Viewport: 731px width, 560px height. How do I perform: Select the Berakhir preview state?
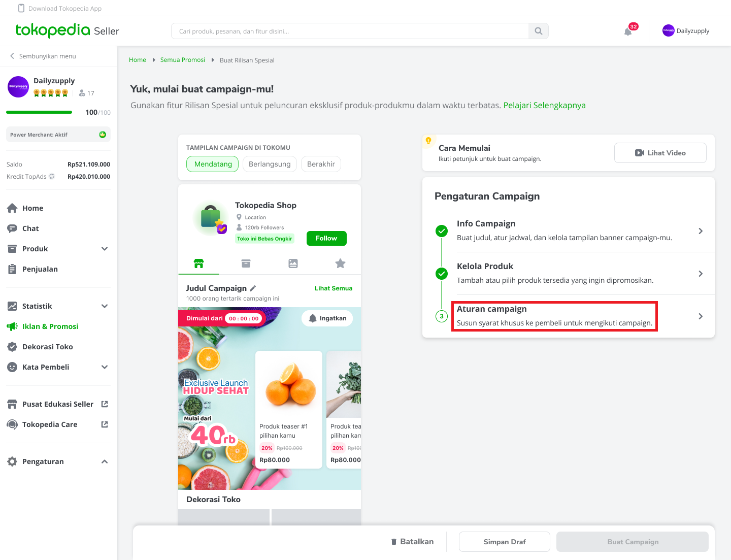tap(321, 164)
